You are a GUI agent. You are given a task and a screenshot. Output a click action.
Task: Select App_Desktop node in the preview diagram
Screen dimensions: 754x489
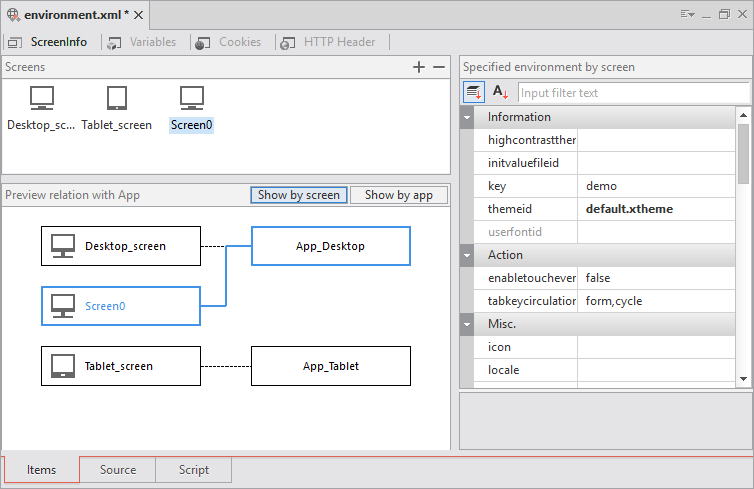tap(330, 245)
